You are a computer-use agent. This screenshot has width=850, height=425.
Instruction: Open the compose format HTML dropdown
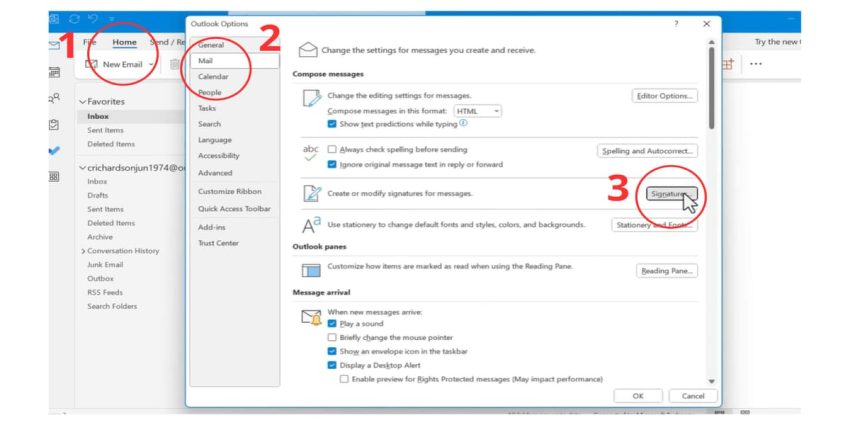click(477, 111)
